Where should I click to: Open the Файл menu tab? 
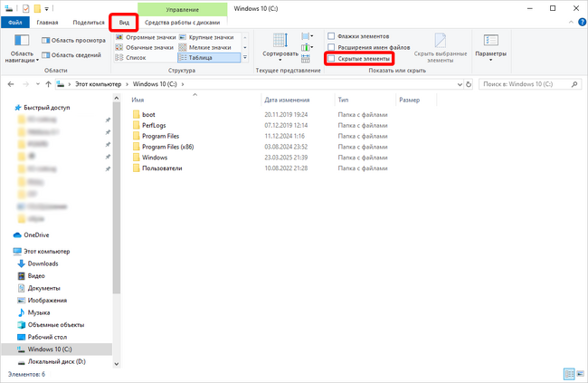tap(15, 23)
